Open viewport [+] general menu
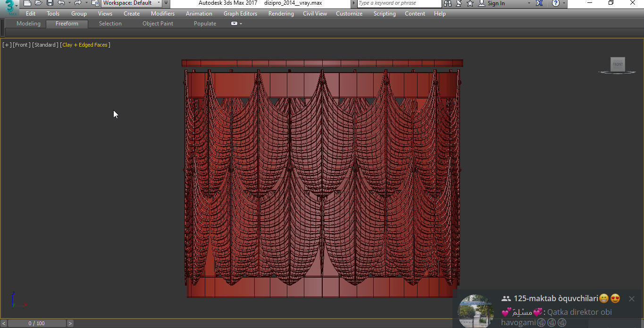The height and width of the screenshot is (328, 644). [x=7, y=45]
